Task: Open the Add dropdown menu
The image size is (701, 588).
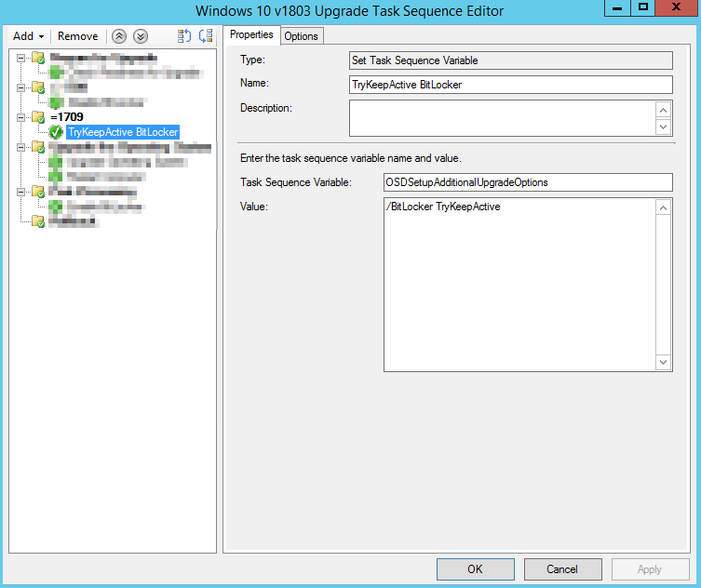Action: click(28, 36)
